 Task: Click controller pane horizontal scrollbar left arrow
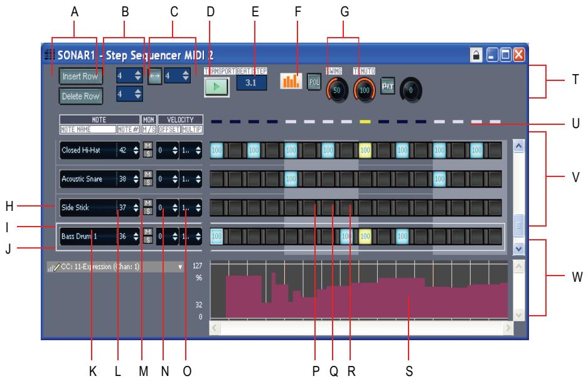[215, 328]
